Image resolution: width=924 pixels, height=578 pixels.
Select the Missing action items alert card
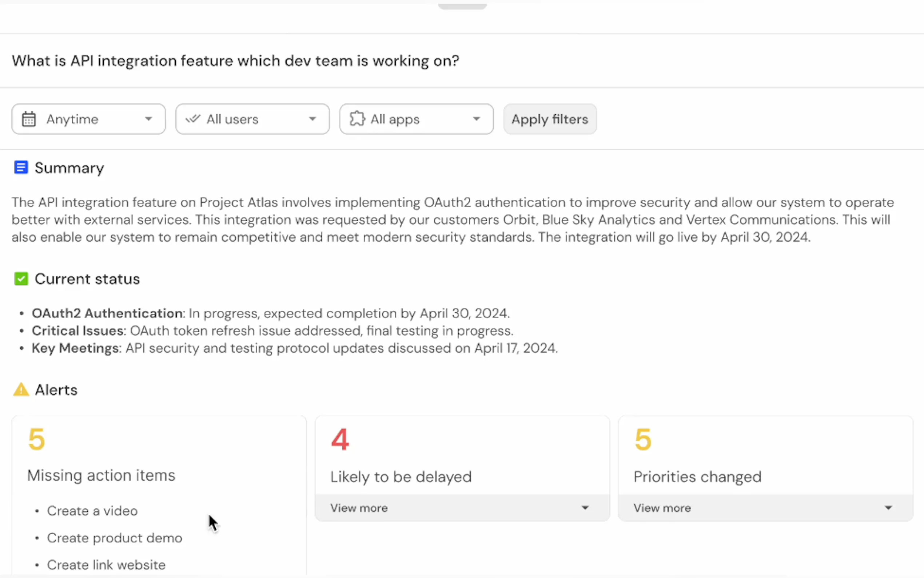click(x=101, y=476)
